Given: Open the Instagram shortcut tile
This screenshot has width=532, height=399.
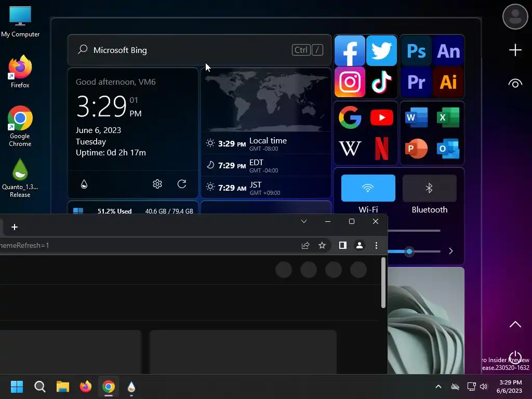Looking at the screenshot, I should pyautogui.click(x=350, y=82).
